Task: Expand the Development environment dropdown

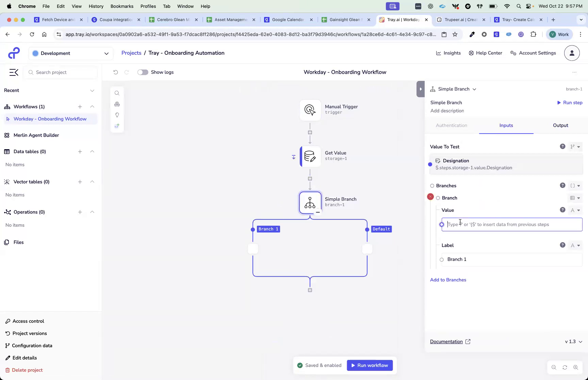Action: point(106,53)
